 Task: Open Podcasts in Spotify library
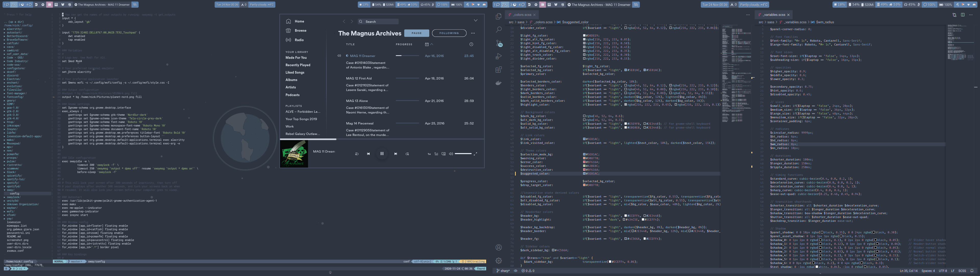coord(292,95)
